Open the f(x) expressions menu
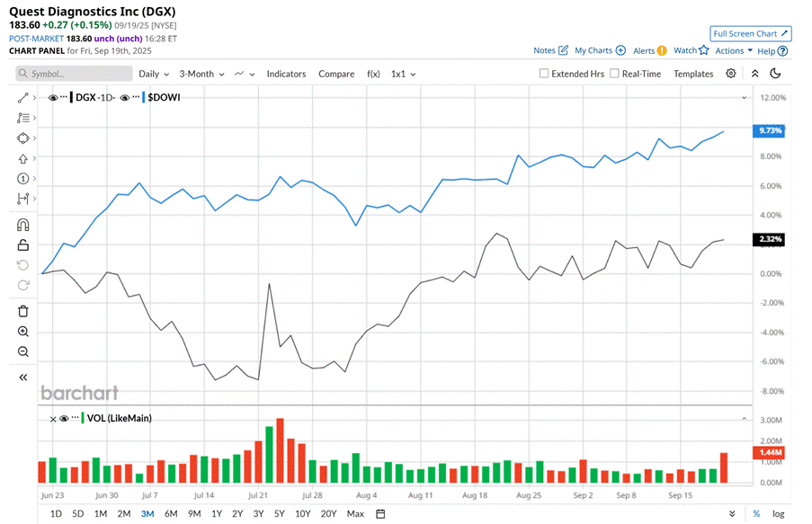The width and height of the screenshot is (812, 524). pos(373,74)
